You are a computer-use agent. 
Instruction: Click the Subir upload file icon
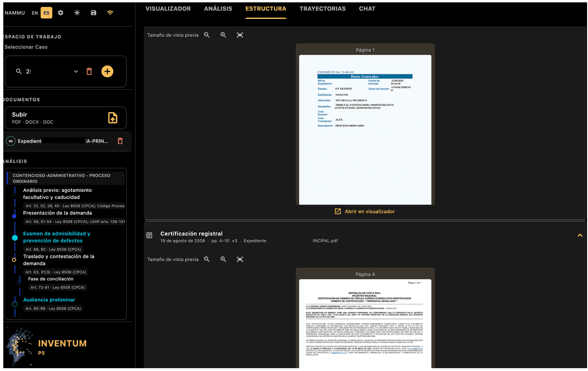pyautogui.click(x=113, y=118)
